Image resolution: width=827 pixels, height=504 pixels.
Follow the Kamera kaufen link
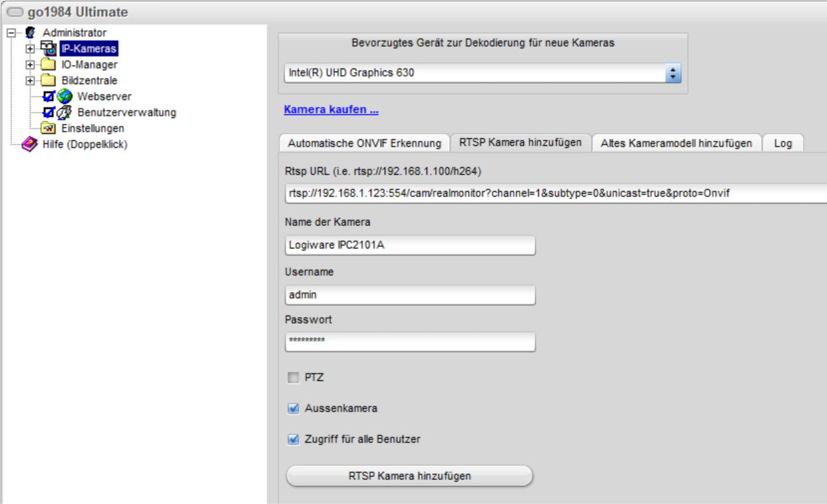331,110
